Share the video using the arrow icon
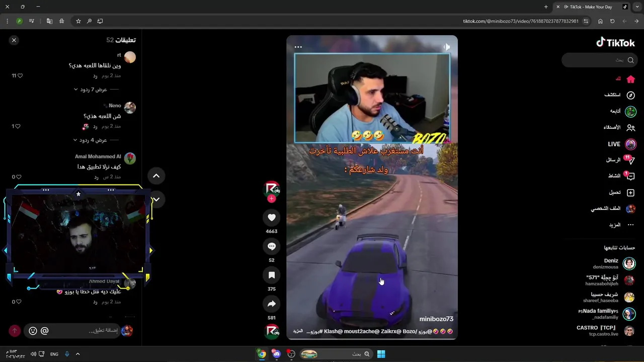This screenshot has width=644, height=362. pos(272,304)
